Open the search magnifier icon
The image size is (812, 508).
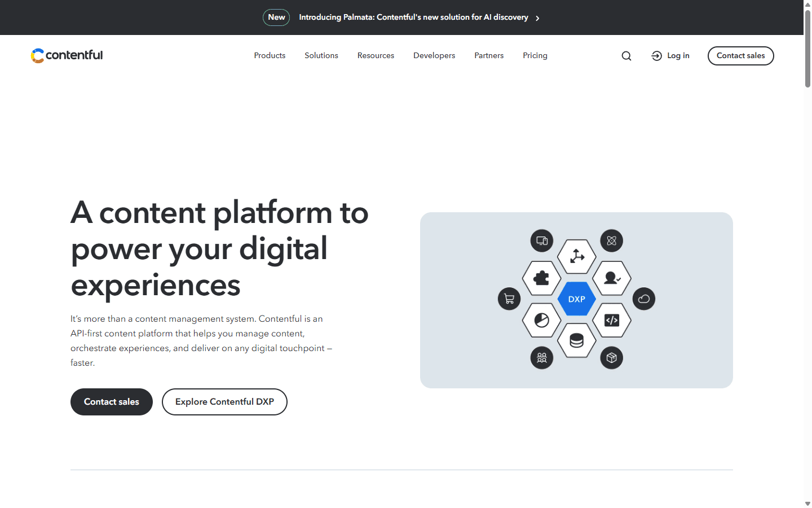(x=626, y=56)
